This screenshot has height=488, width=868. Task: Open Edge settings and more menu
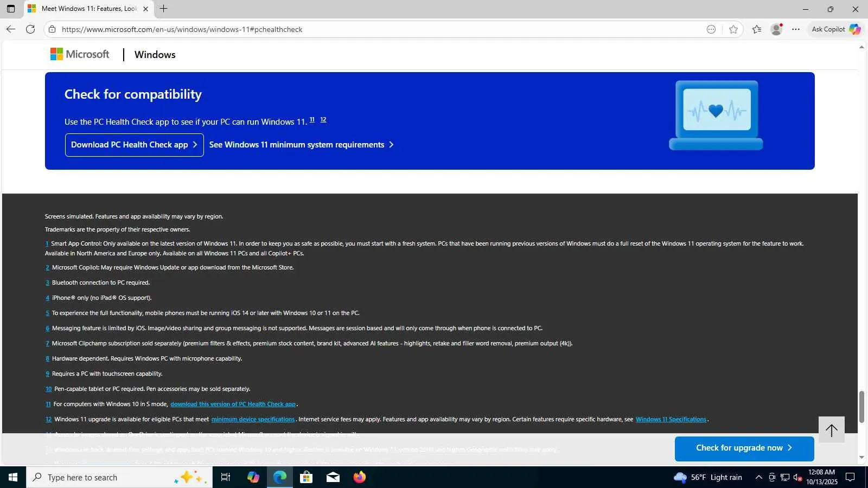pyautogui.click(x=796, y=29)
